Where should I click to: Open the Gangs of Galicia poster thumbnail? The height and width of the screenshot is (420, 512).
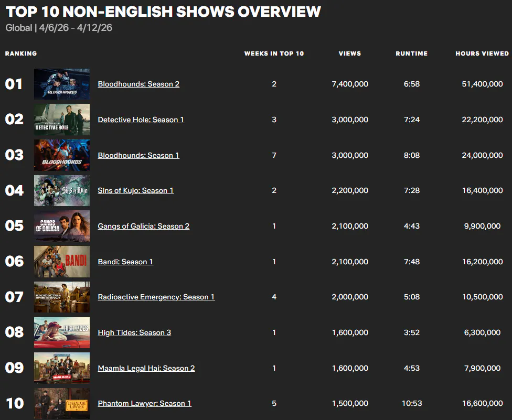[62, 226]
